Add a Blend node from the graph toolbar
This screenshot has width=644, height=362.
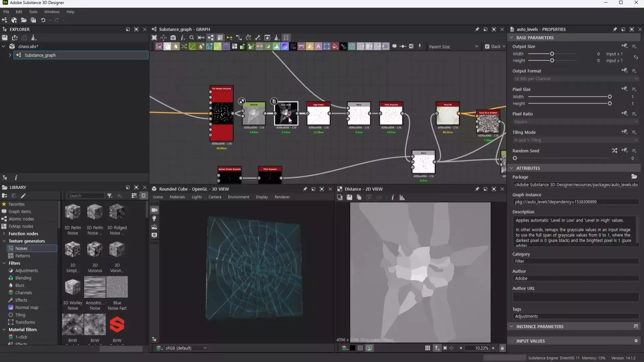pyautogui.click(x=167, y=47)
